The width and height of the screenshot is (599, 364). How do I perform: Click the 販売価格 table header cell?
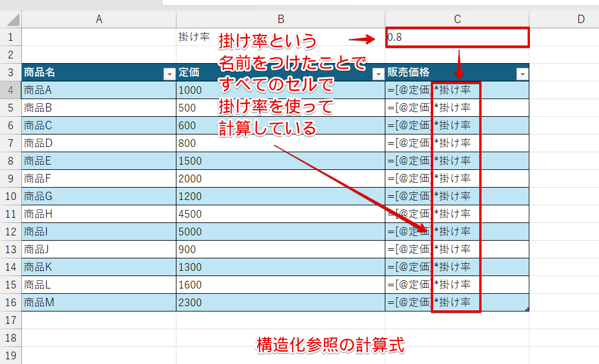point(457,72)
